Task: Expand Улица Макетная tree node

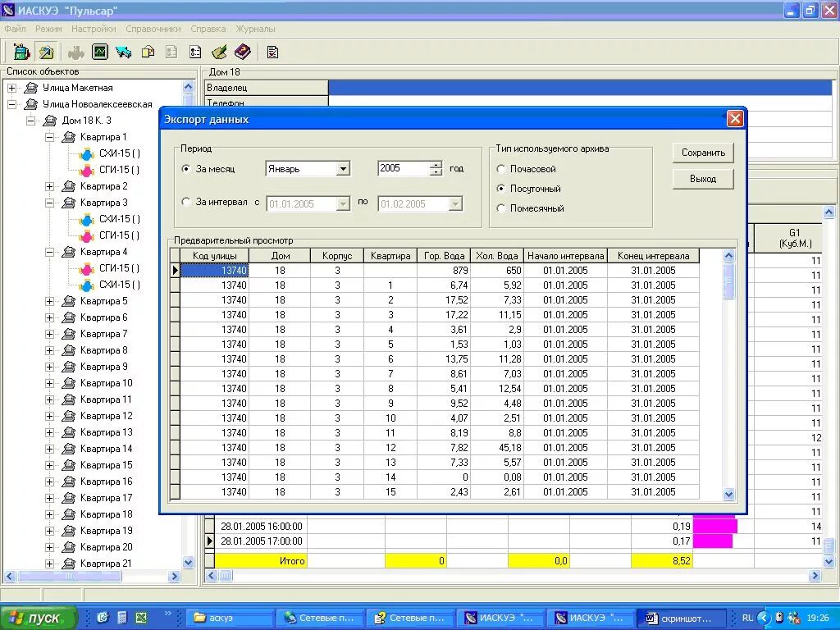Action: pos(11,88)
